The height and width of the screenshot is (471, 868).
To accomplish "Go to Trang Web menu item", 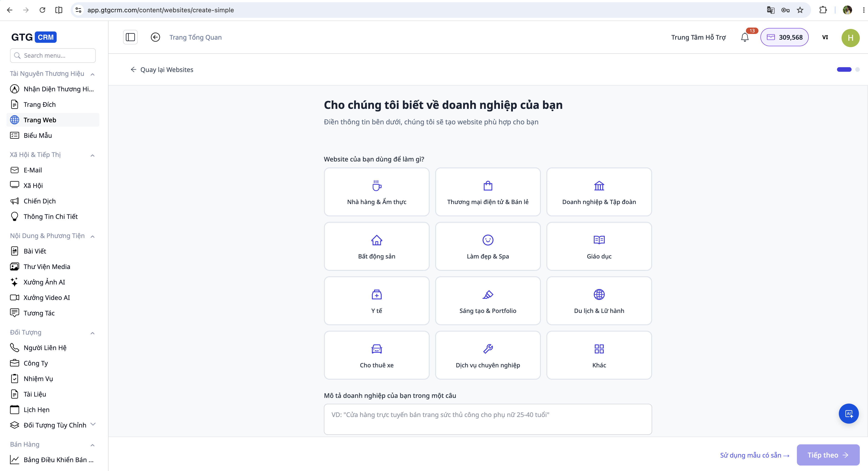I will pos(53,120).
